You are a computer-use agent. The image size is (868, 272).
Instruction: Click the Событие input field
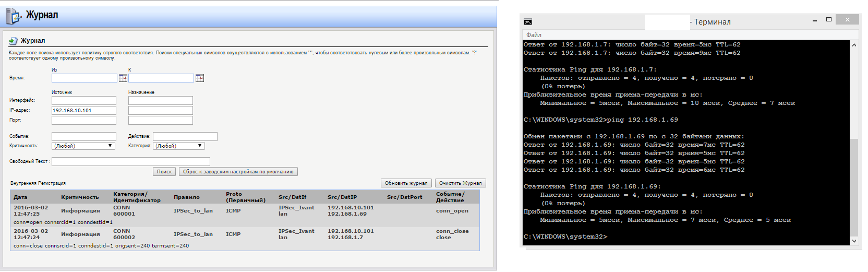point(84,136)
